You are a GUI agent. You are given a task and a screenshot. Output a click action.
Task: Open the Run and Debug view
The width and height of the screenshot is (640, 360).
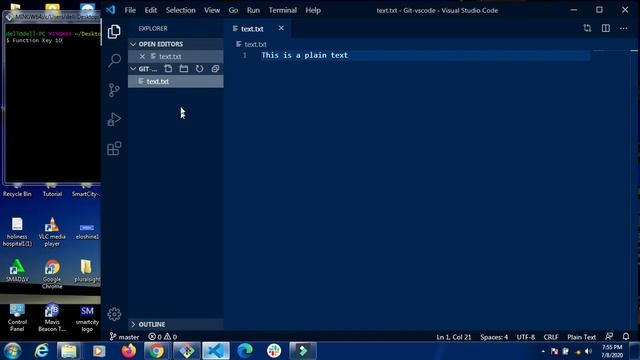(114, 119)
